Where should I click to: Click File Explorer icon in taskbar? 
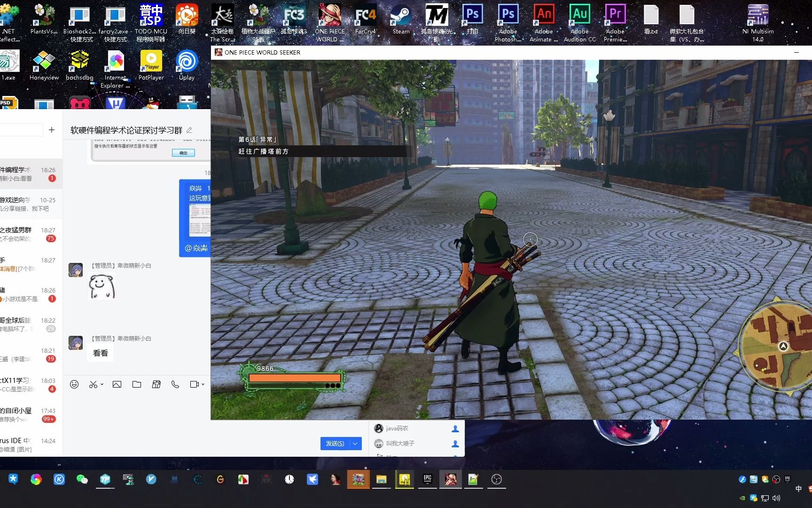coord(381,479)
